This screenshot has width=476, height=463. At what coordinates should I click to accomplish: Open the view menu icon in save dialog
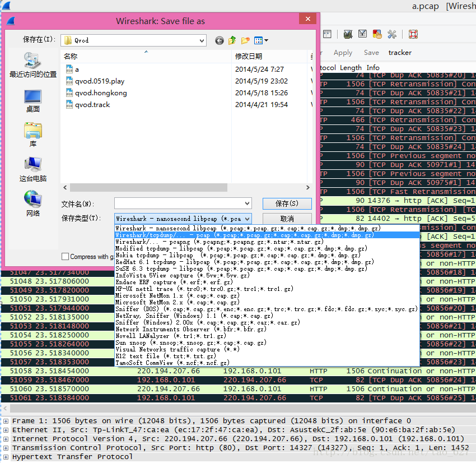258,40
